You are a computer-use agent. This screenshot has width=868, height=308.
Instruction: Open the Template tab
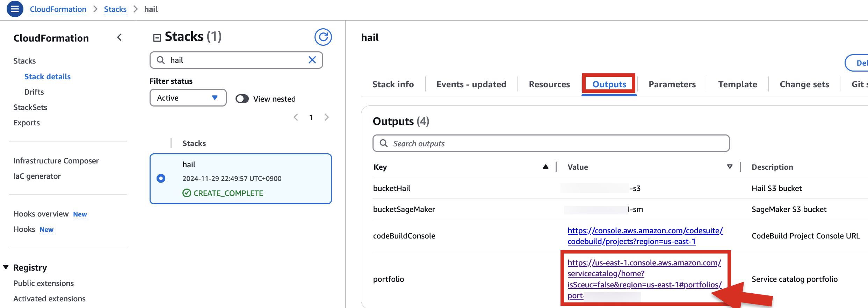(x=738, y=84)
